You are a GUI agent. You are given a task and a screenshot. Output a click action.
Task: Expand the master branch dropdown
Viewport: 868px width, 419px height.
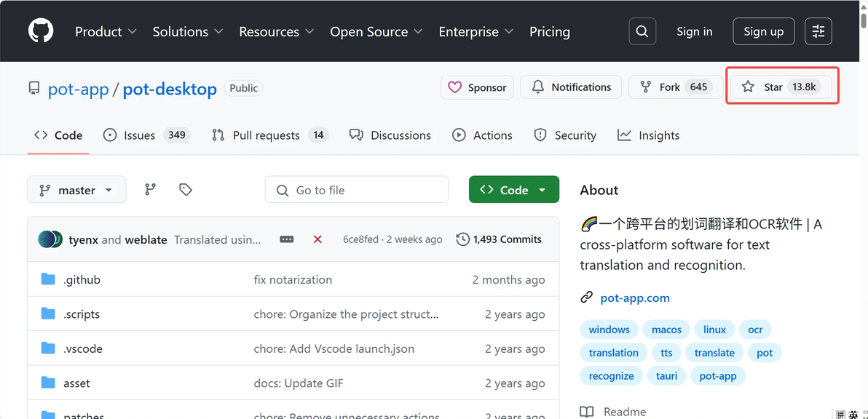click(76, 190)
